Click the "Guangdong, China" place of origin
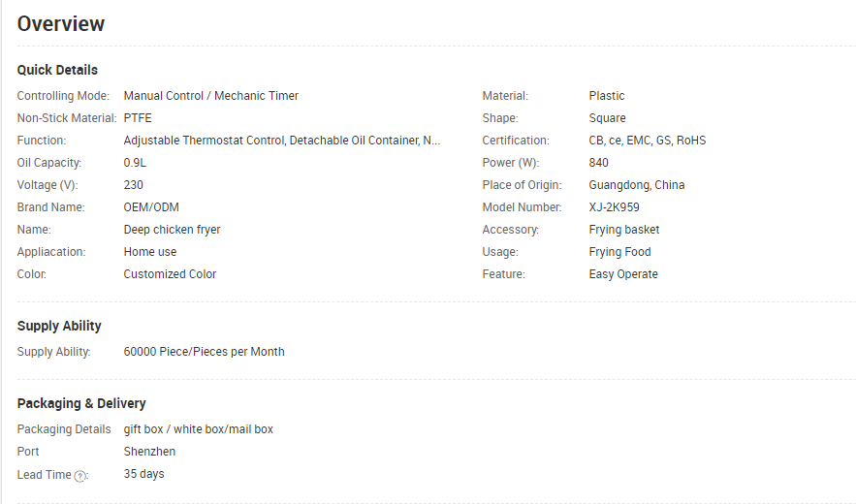856x504 pixels. 636,185
